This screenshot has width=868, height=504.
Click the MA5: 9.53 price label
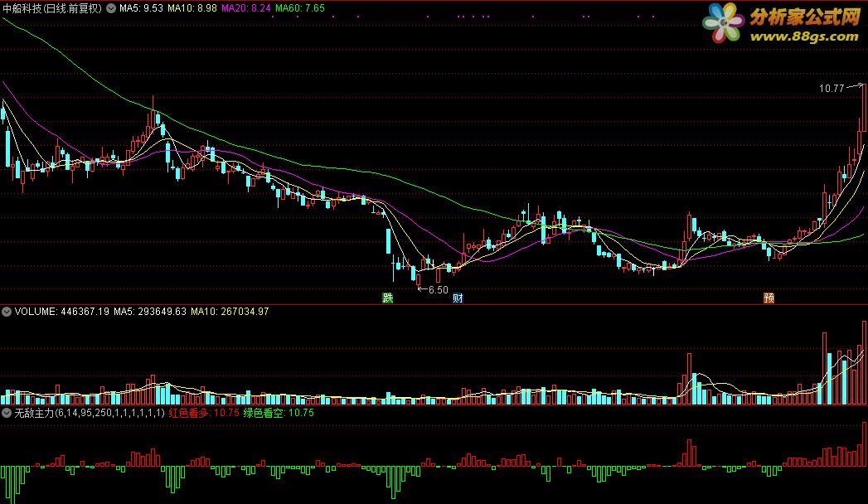(141, 8)
